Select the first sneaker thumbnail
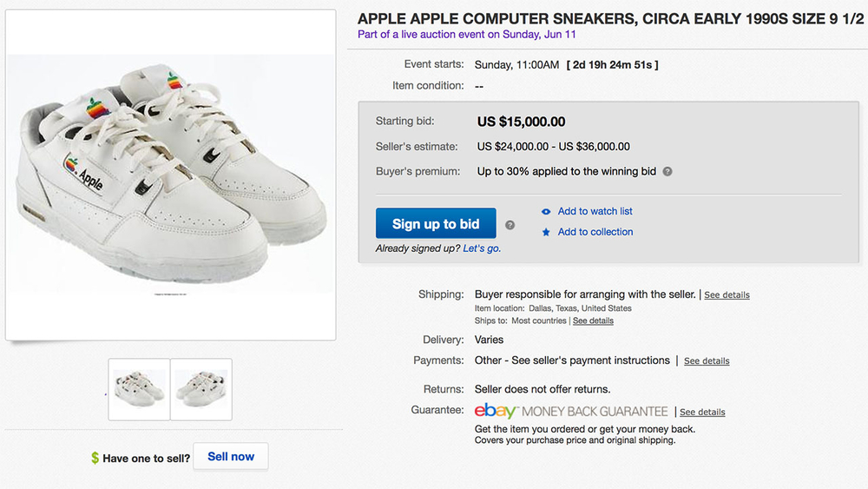Viewport: 868px width, 489px height. pos(139,389)
